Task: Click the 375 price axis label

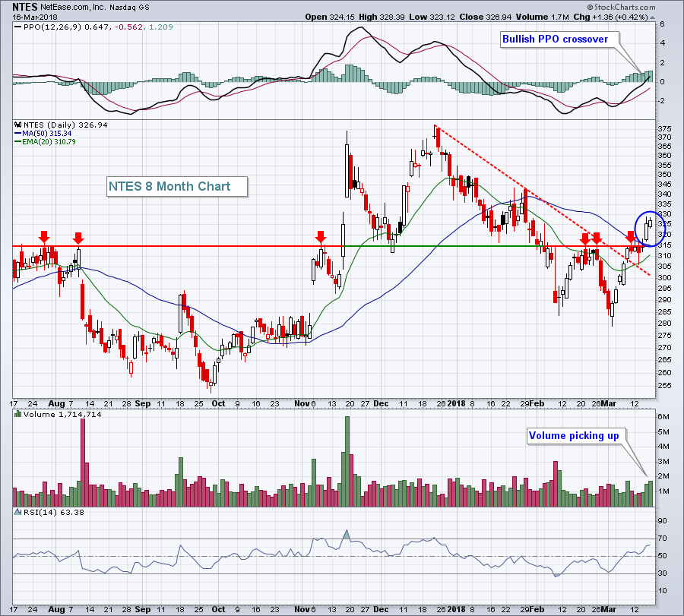Action: tap(664, 128)
